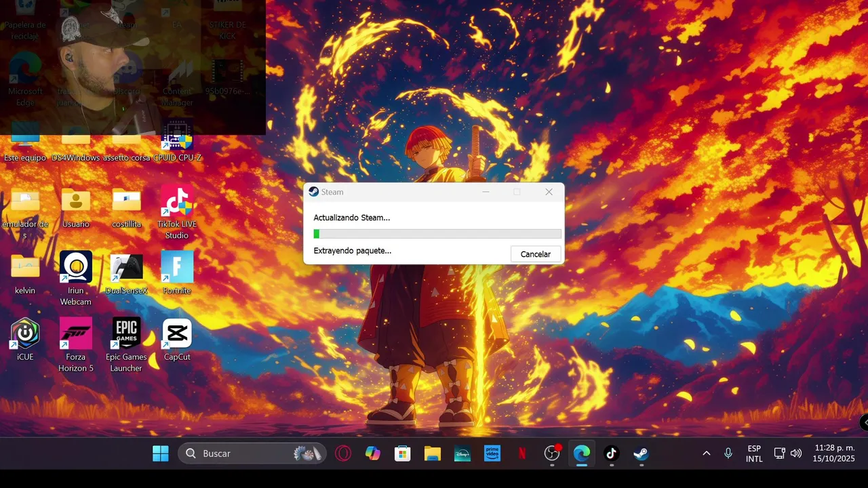Screen dimensions: 868x488
Task: Launch Prime Video from taskbar
Action: pos(492,453)
